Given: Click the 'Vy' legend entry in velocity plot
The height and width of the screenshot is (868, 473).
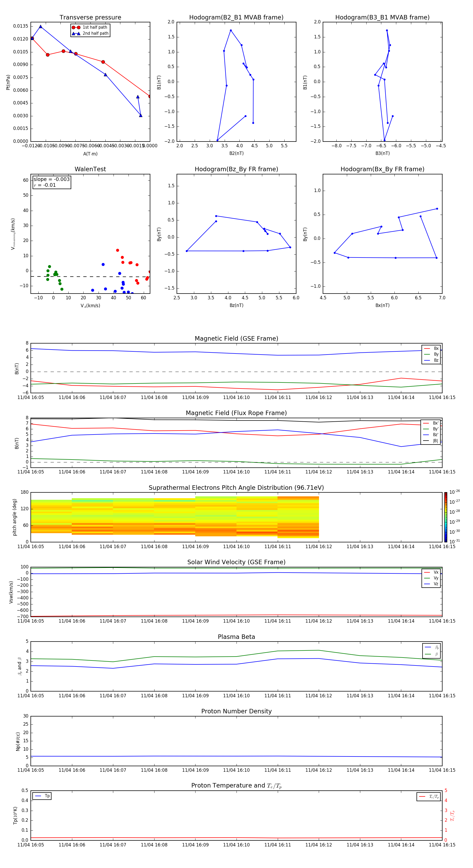Looking at the screenshot, I should tap(431, 578).
